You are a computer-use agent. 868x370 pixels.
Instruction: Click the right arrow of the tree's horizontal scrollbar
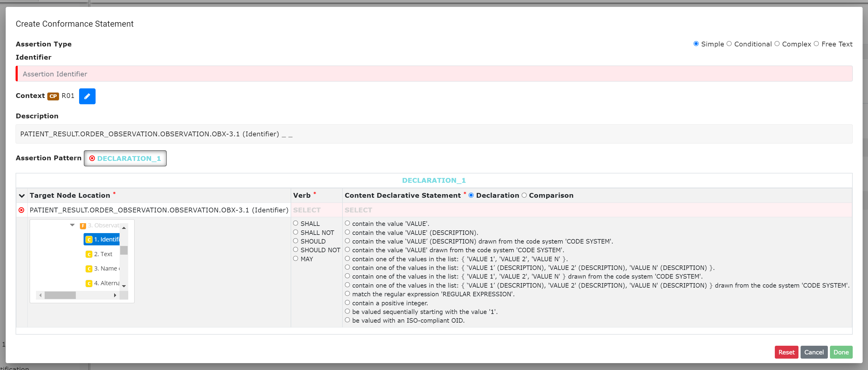pos(115,295)
